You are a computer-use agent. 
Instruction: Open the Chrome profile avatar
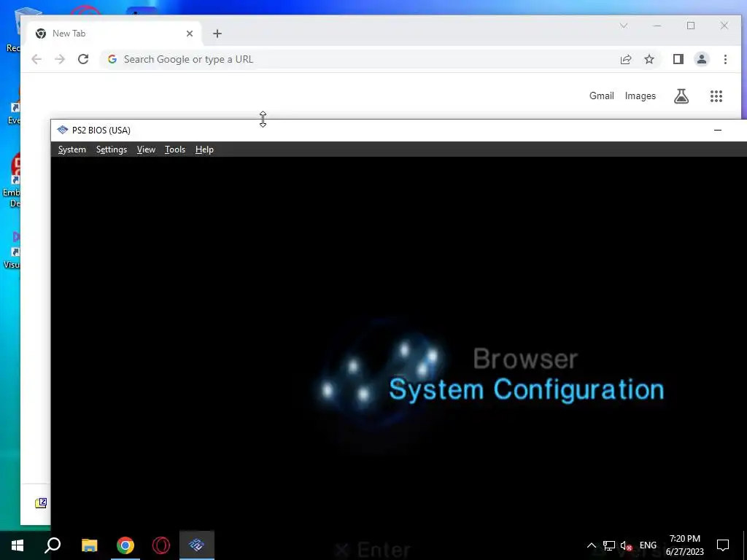702,59
